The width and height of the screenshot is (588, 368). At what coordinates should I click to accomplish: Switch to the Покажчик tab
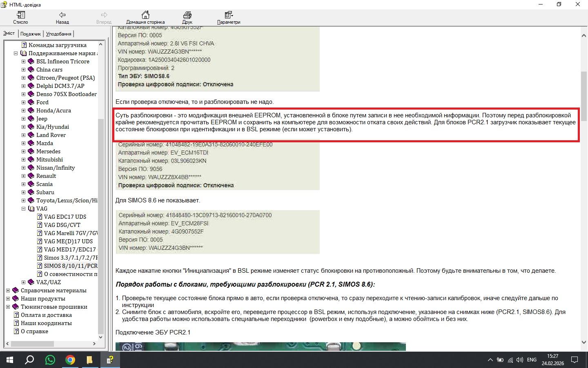pyautogui.click(x=31, y=34)
